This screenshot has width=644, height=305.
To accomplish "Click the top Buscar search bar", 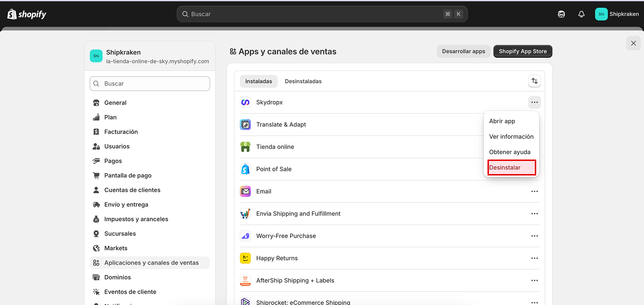I will pyautogui.click(x=322, y=14).
